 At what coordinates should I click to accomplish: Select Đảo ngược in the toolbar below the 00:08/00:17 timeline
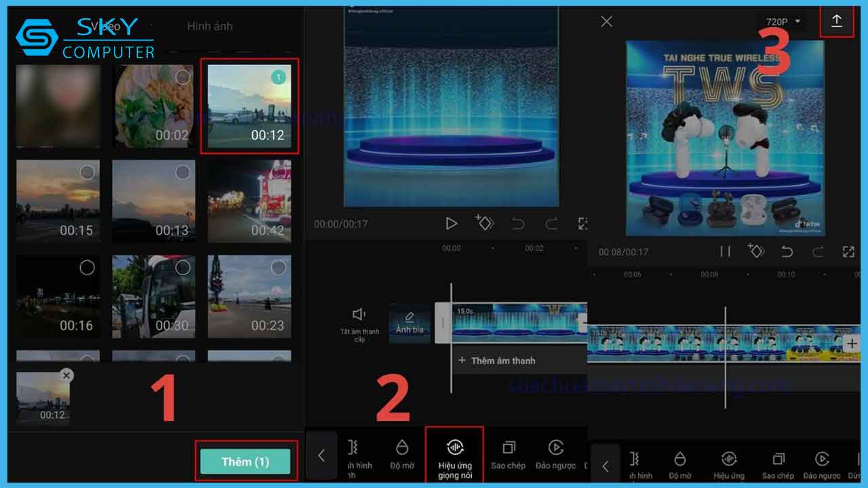click(822, 466)
